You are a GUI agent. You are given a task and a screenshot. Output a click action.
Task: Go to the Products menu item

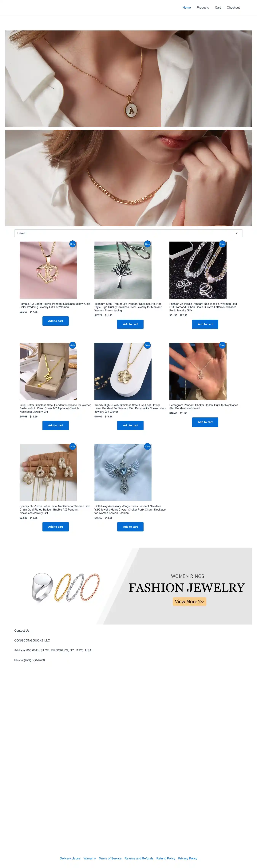tap(203, 7)
